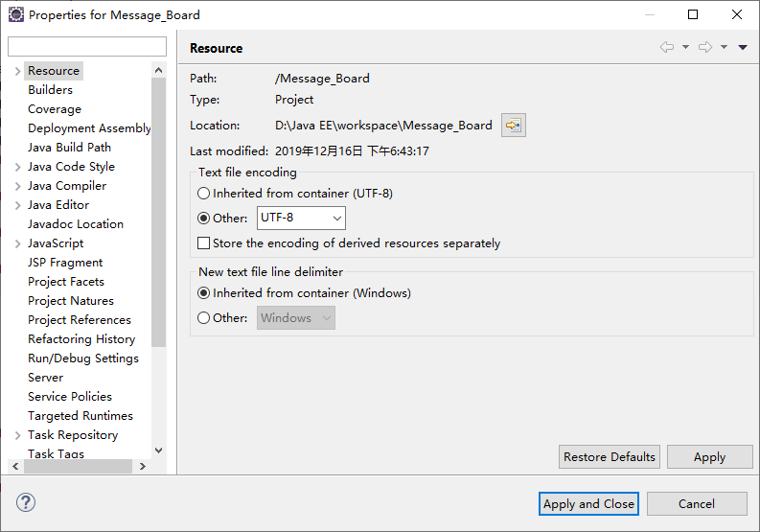Click the forward navigation arrow icon
The image size is (760, 532).
coord(705,48)
